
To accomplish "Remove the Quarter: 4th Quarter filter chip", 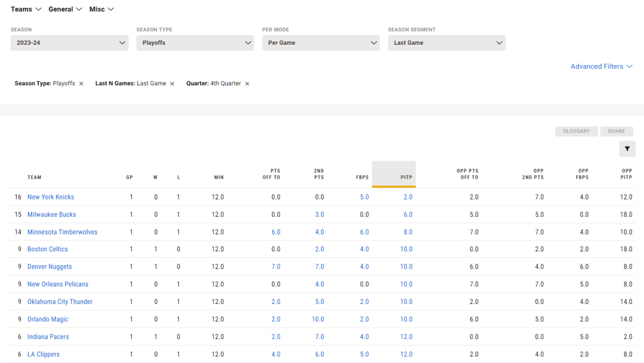I will pyautogui.click(x=247, y=84).
